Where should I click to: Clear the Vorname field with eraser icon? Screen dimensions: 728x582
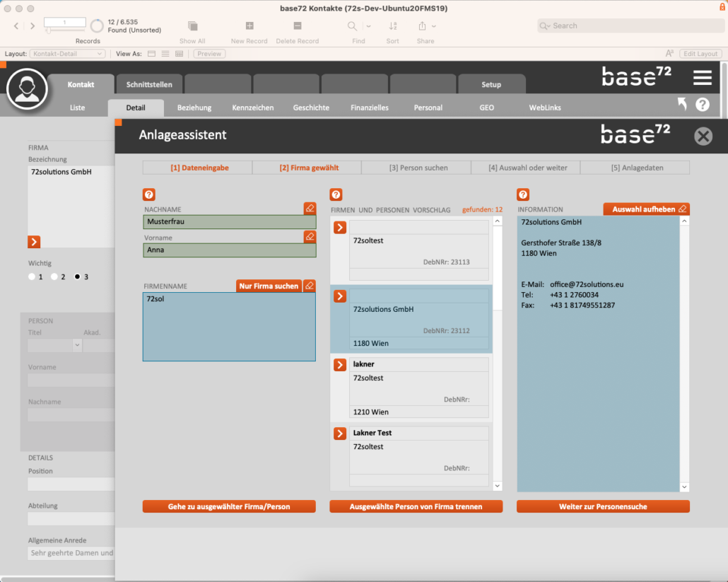310,236
